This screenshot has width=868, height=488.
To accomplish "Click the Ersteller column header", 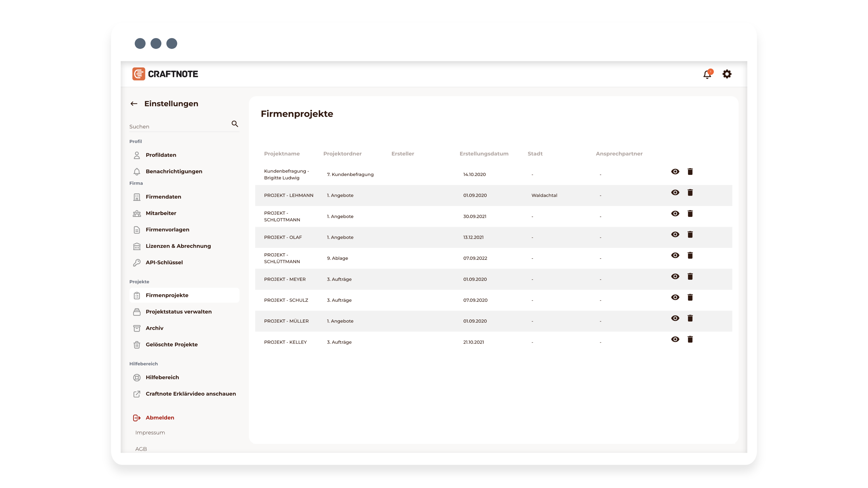I will [x=403, y=154].
